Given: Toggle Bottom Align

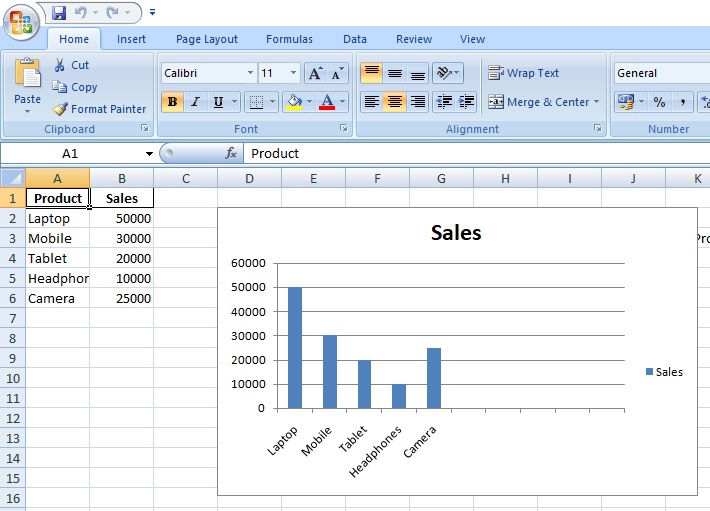Looking at the screenshot, I should coord(417,73).
